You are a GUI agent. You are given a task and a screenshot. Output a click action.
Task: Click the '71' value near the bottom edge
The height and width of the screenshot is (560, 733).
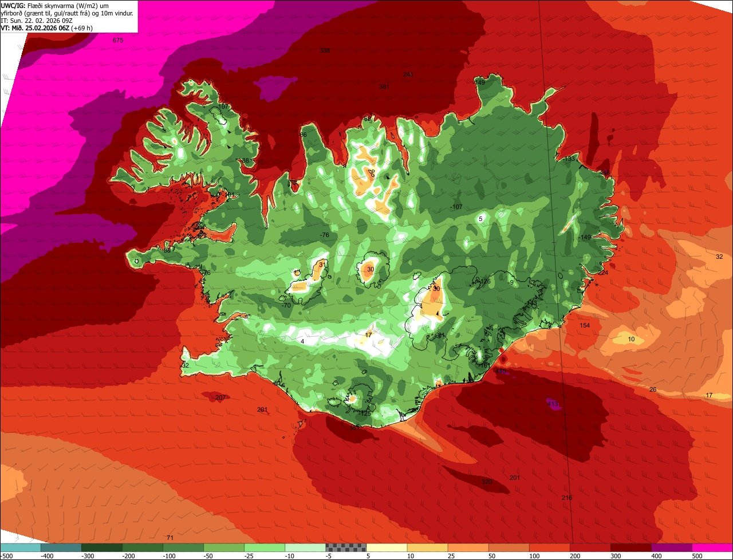tap(170, 538)
